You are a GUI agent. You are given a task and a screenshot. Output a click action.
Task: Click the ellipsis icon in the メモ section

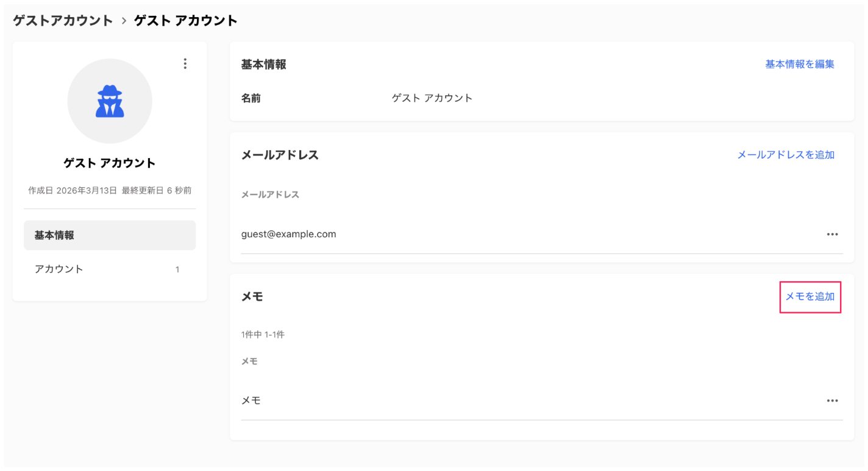pos(833,400)
